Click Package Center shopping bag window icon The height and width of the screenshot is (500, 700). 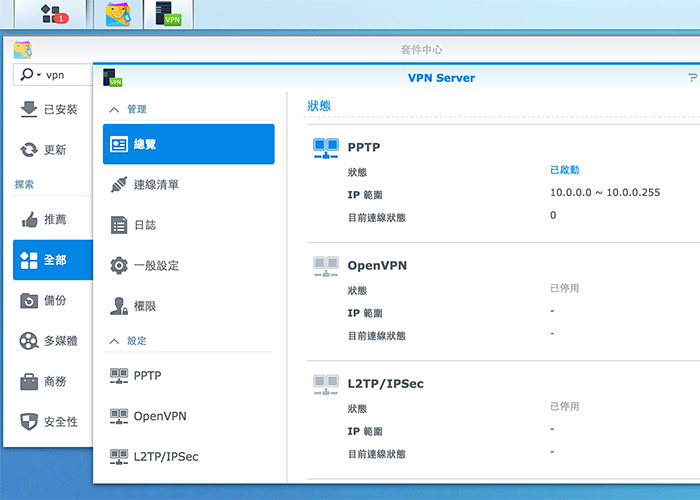click(23, 50)
